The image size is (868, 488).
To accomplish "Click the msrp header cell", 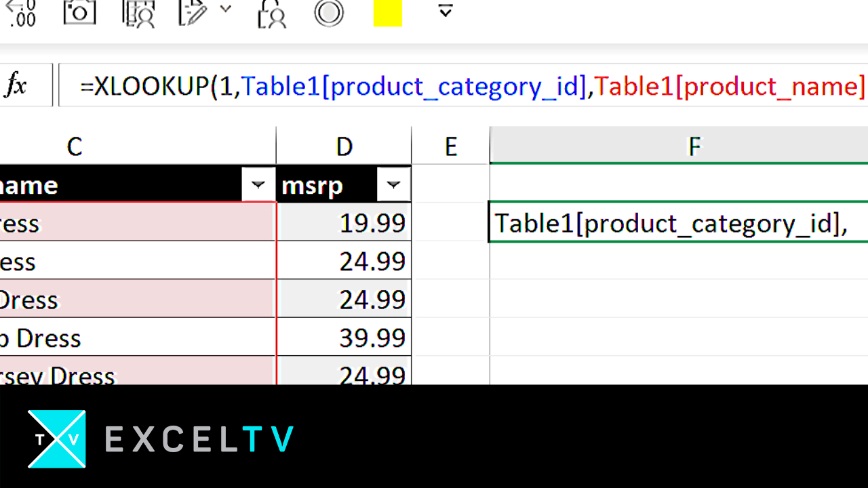I will [x=344, y=184].
